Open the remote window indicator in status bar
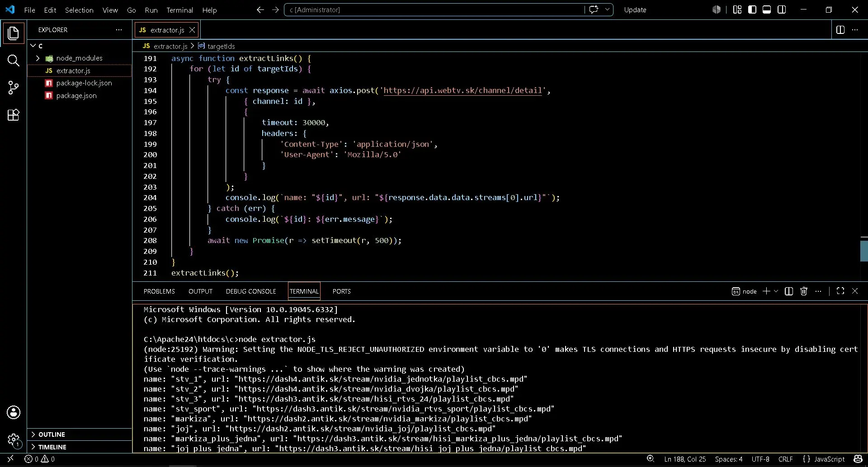868x467 pixels. click(10, 459)
